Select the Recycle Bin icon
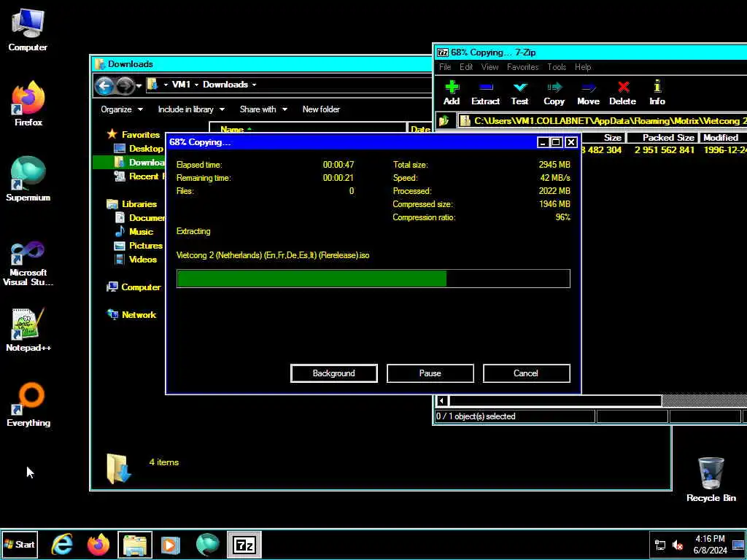 pos(711,480)
